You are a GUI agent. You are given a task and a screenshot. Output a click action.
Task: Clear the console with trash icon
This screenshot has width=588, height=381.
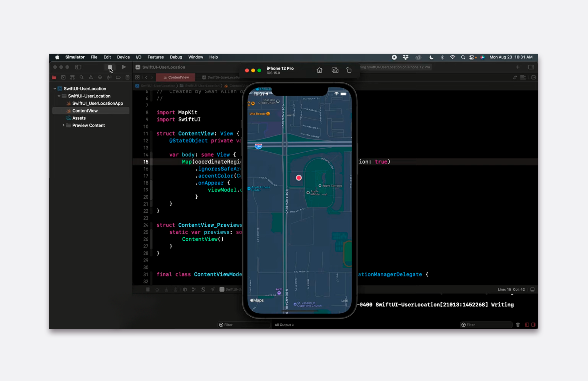pyautogui.click(x=518, y=325)
